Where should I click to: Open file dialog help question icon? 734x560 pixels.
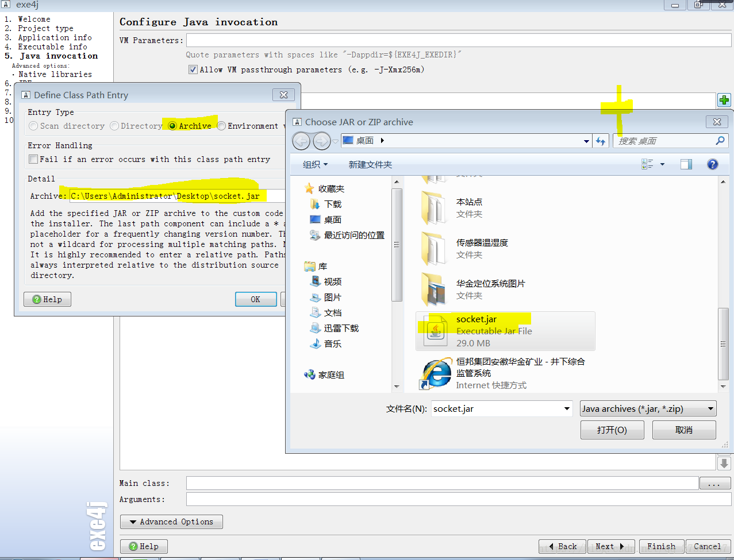pyautogui.click(x=712, y=164)
